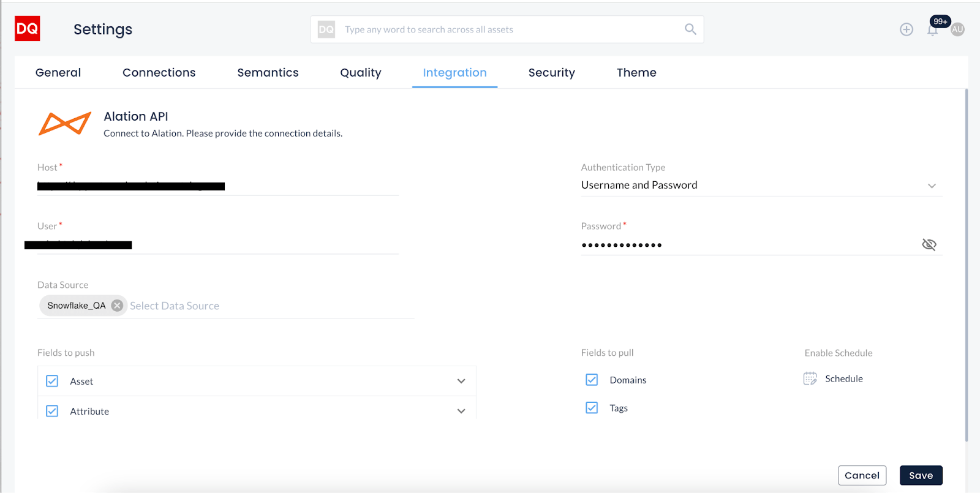Image resolution: width=980 pixels, height=493 pixels.
Task: Click the Alation logo icon
Action: click(x=65, y=124)
